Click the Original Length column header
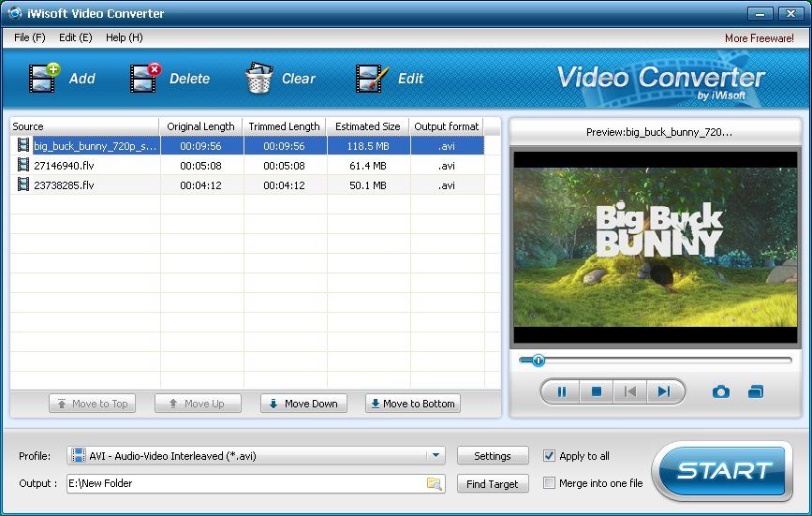 pyautogui.click(x=201, y=126)
